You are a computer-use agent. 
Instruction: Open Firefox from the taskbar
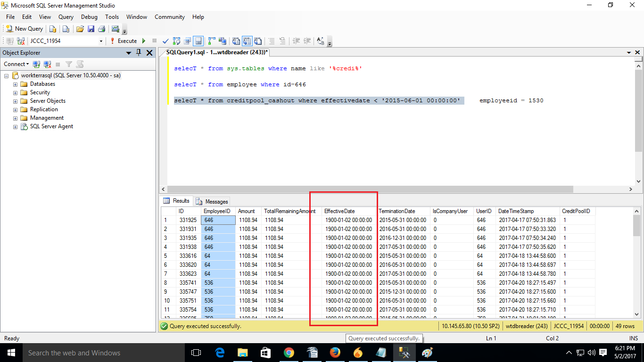tap(335, 353)
